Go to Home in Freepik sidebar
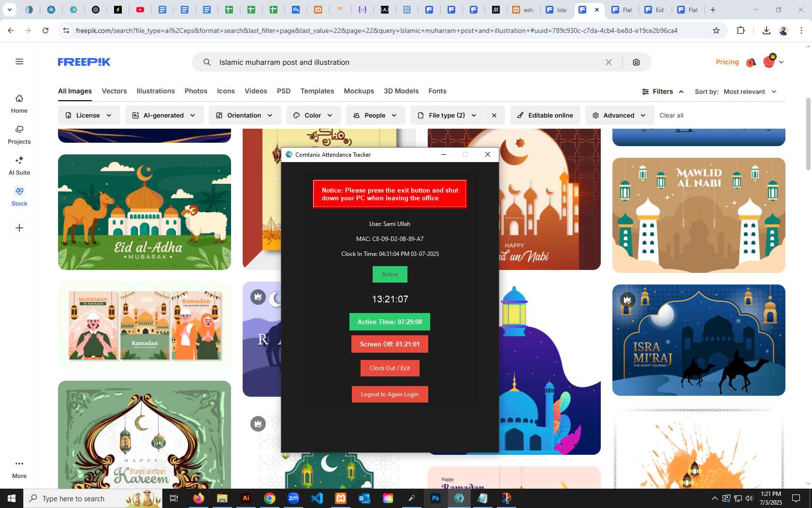The width and height of the screenshot is (812, 508). 19,104
